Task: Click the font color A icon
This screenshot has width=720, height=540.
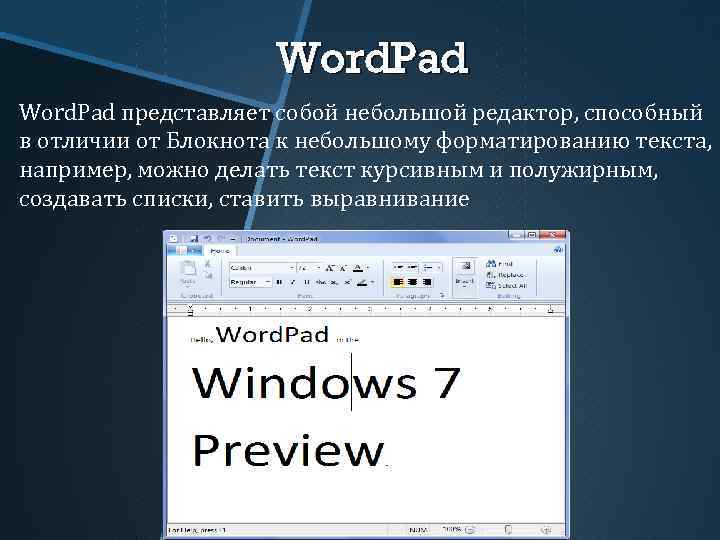Action: (x=358, y=268)
